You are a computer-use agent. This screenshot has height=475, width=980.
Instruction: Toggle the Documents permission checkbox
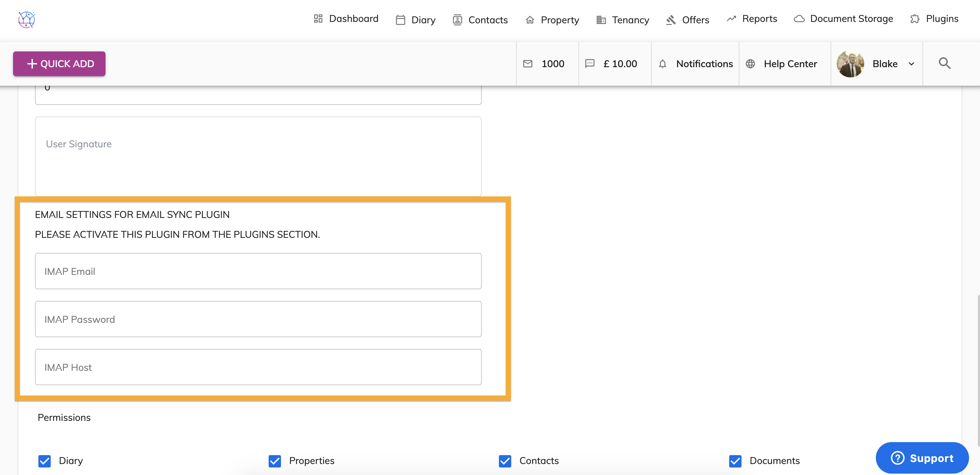(x=735, y=461)
